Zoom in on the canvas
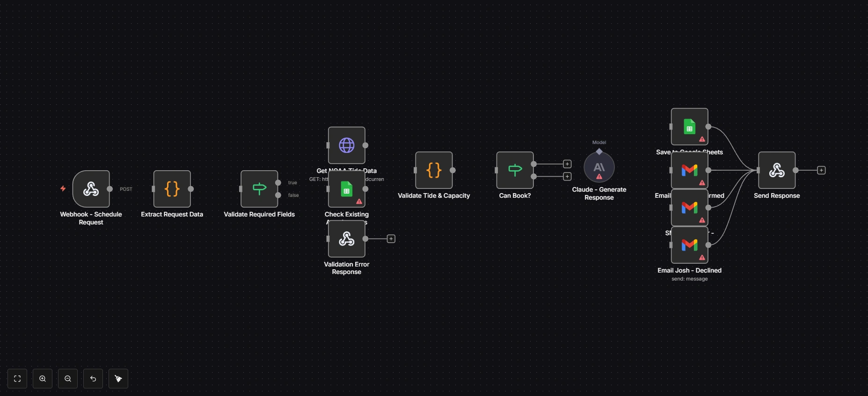 43,379
